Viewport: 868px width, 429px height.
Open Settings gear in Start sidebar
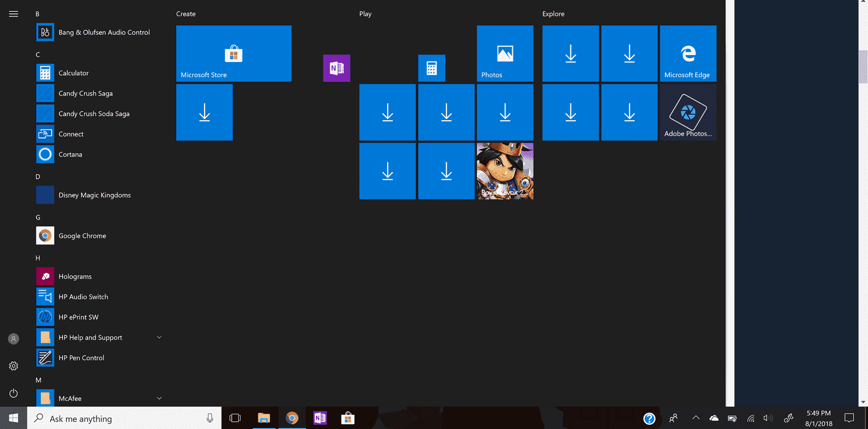[13, 366]
